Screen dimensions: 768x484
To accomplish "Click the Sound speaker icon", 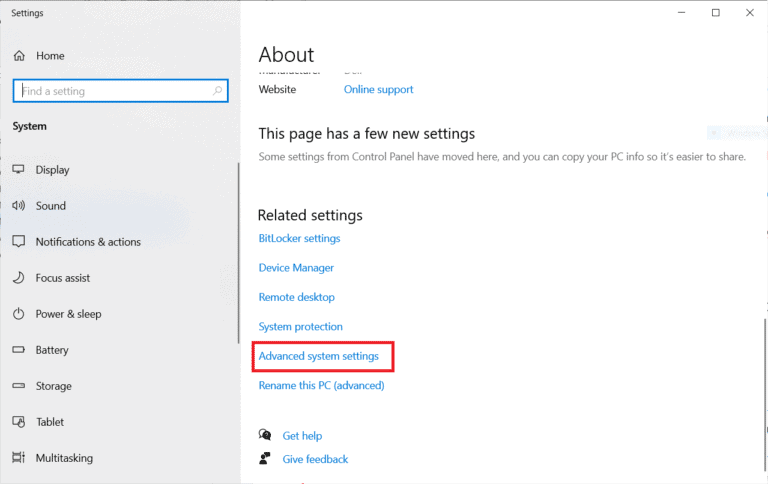I will coord(19,206).
